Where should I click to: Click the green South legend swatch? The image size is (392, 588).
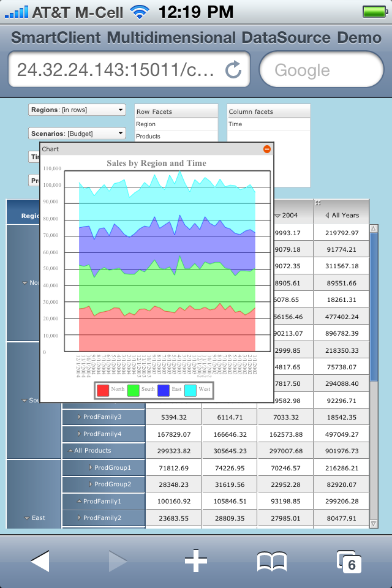(133, 390)
